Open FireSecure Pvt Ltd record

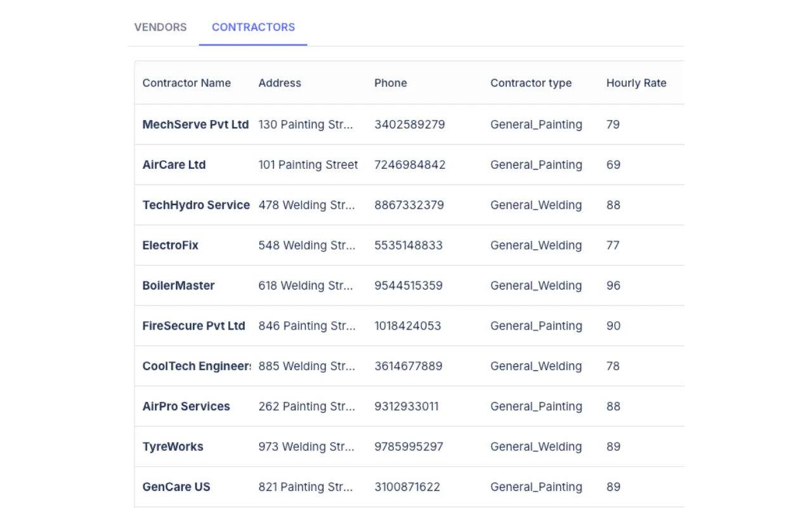pos(194,326)
